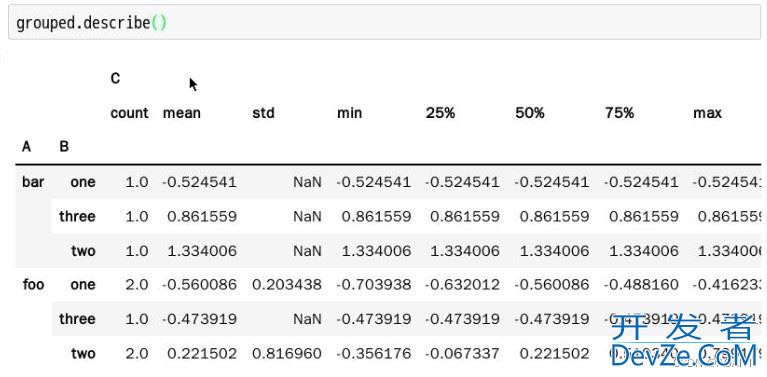
Task: Select the '25%' column header
Action: (x=440, y=113)
